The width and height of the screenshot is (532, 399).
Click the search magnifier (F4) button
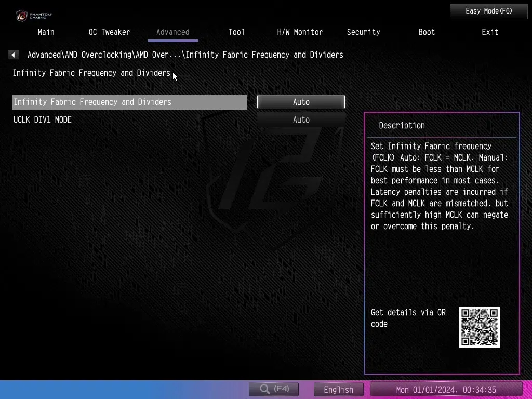point(274,389)
